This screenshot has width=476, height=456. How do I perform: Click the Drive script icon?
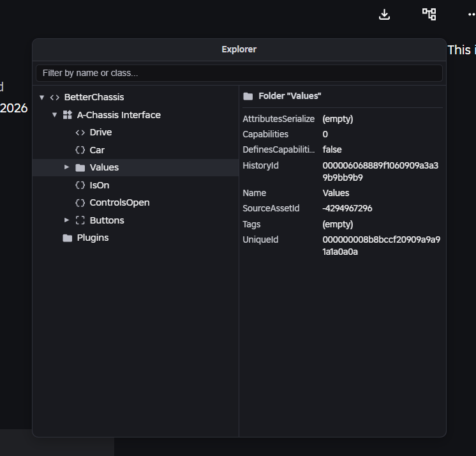80,133
